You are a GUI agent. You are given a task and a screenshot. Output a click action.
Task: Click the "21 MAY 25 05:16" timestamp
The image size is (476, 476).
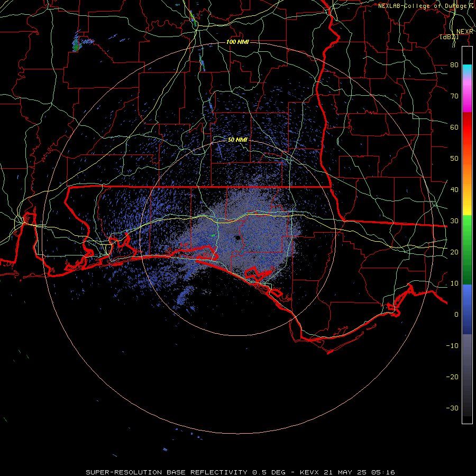(360, 472)
